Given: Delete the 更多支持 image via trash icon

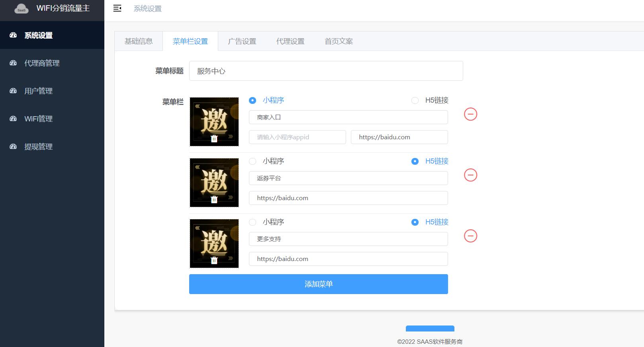Looking at the screenshot, I should click(x=214, y=260).
